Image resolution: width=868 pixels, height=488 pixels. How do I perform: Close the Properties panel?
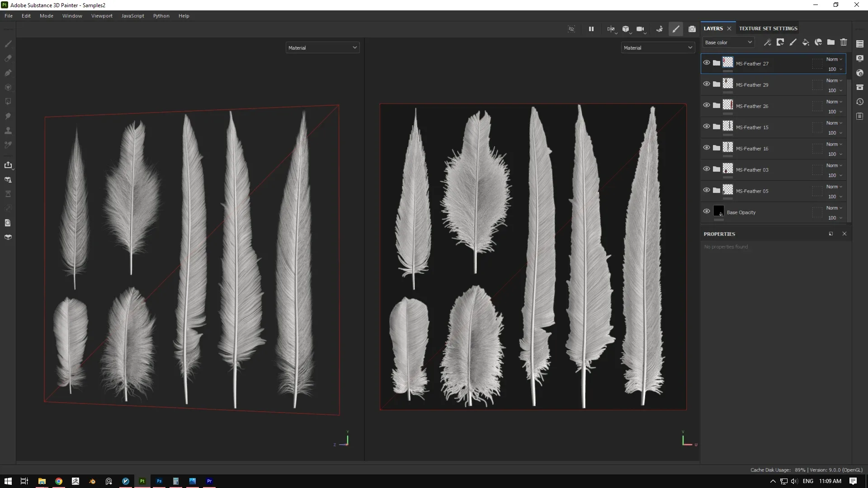(844, 234)
